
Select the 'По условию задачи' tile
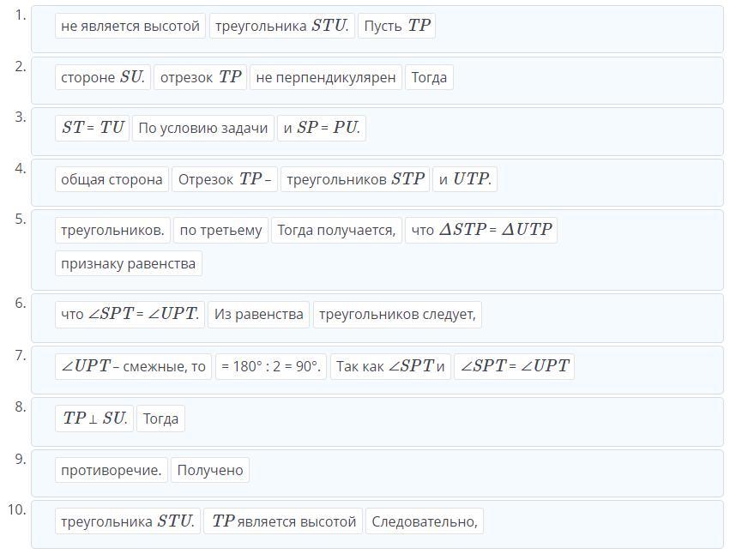203,128
